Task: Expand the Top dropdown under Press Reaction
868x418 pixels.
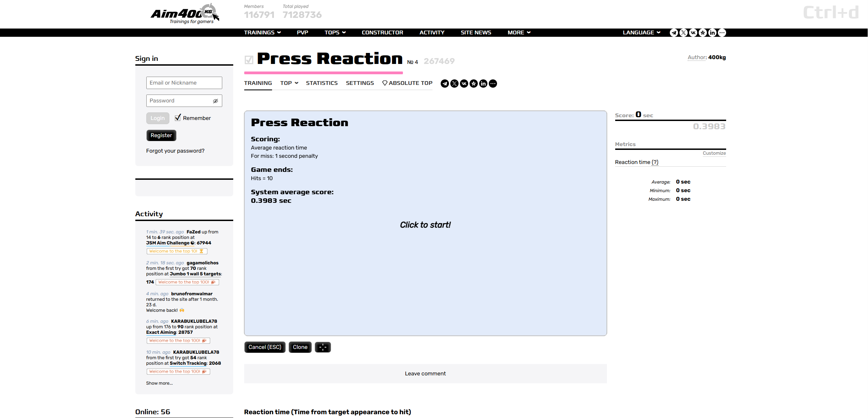Action: click(x=289, y=83)
